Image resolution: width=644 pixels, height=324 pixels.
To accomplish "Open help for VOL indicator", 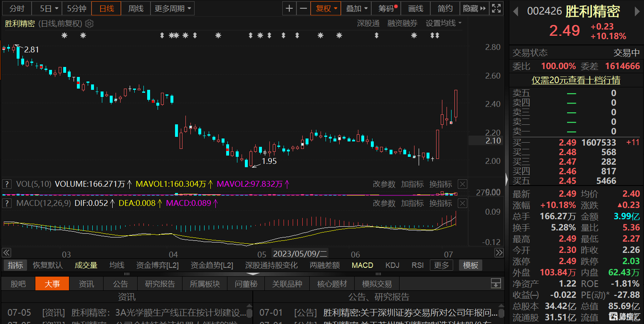I will pos(7,184).
